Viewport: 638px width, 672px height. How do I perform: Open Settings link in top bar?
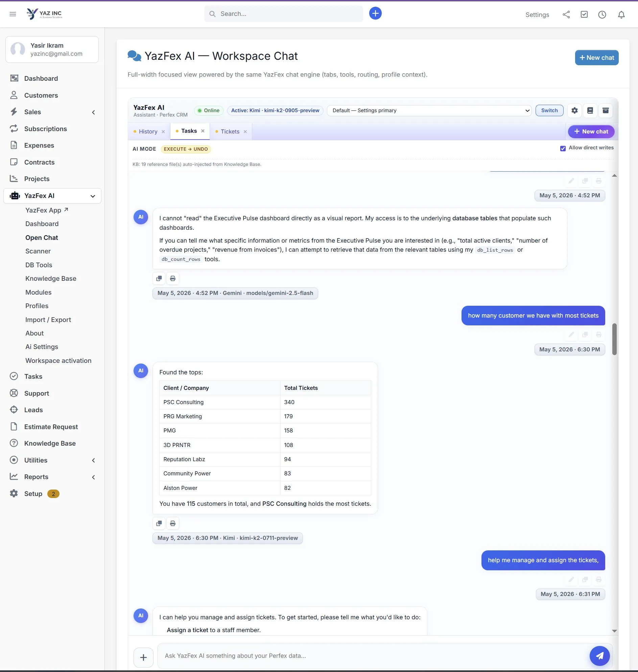click(x=537, y=15)
